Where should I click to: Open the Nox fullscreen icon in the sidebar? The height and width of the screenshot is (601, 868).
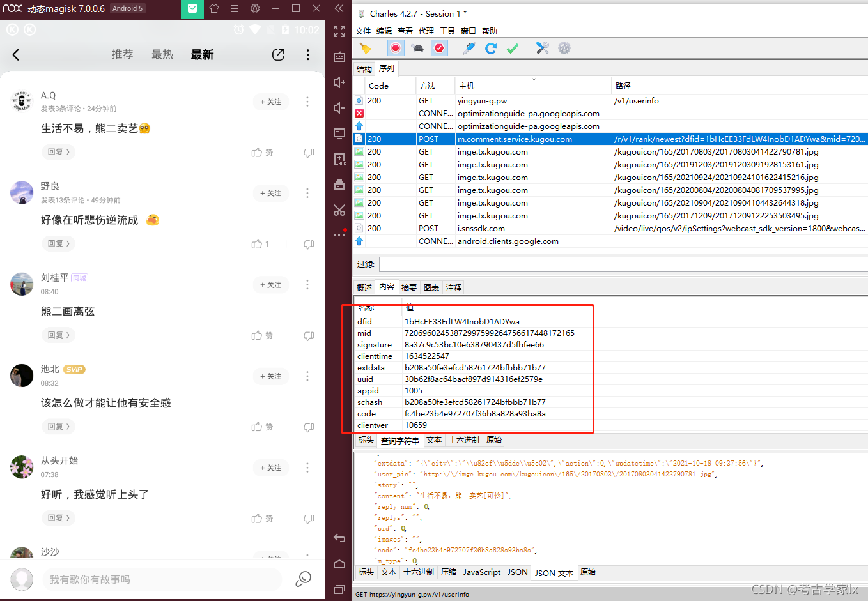[x=339, y=31]
